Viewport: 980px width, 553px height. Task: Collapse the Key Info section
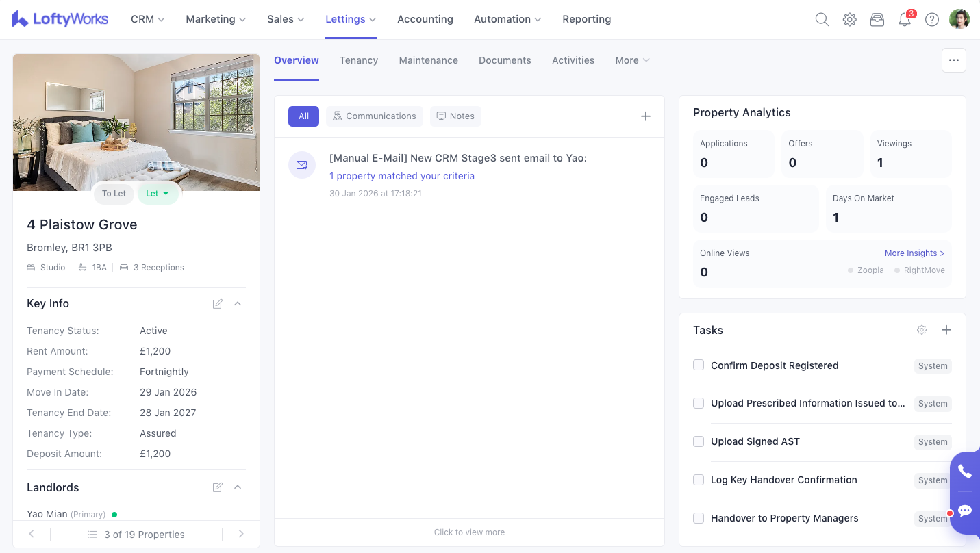click(x=238, y=304)
